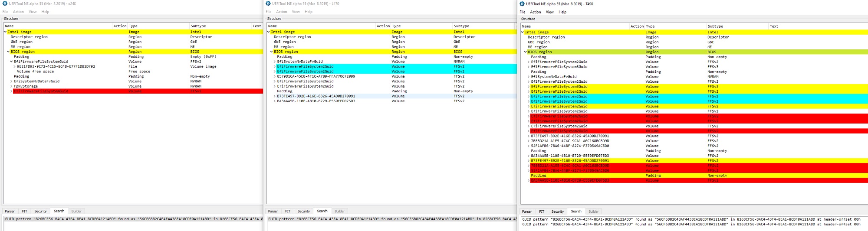Switch to the Security tab in the x240 window
868x231 pixels.
point(41,211)
